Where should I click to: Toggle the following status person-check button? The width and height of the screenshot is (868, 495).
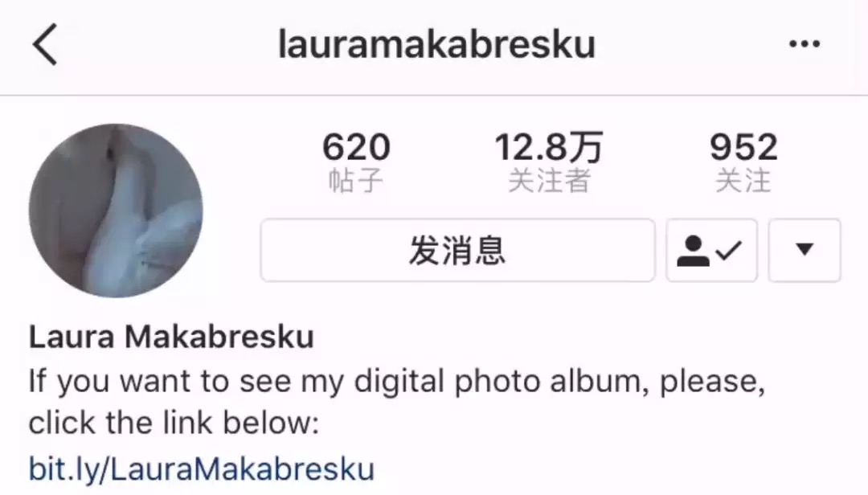coord(711,250)
